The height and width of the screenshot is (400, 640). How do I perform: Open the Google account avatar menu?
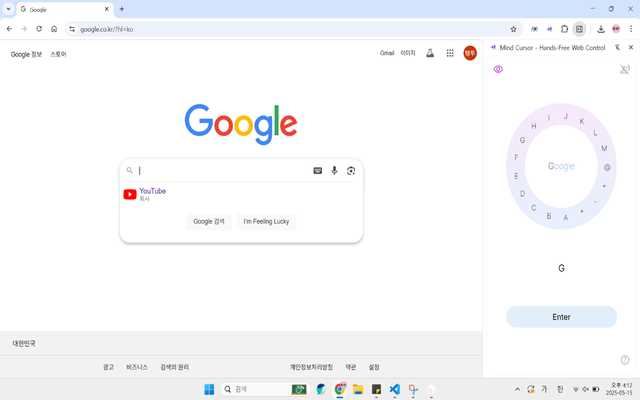470,53
